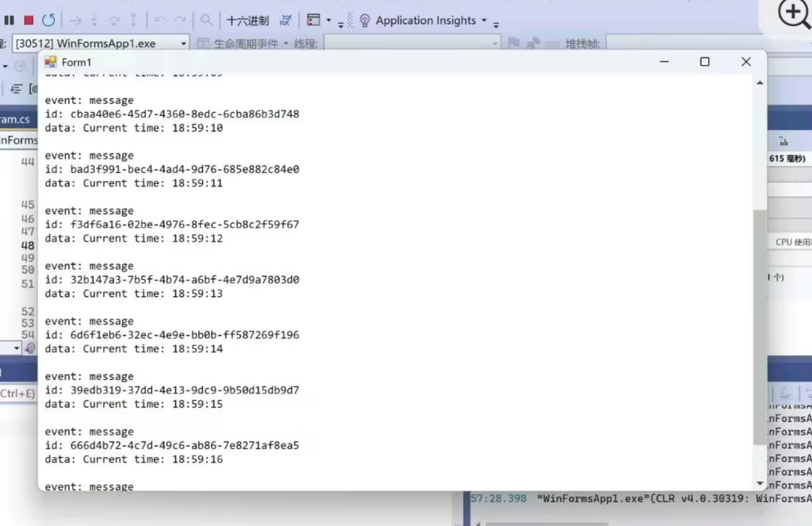Switch to the Program.cs editor tab
The width and height of the screenshot is (812, 526).
[x=15, y=119]
